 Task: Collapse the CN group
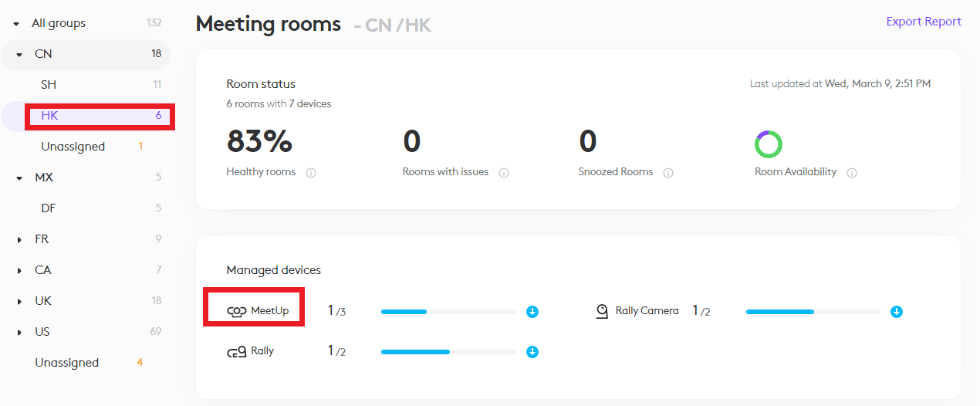click(19, 55)
